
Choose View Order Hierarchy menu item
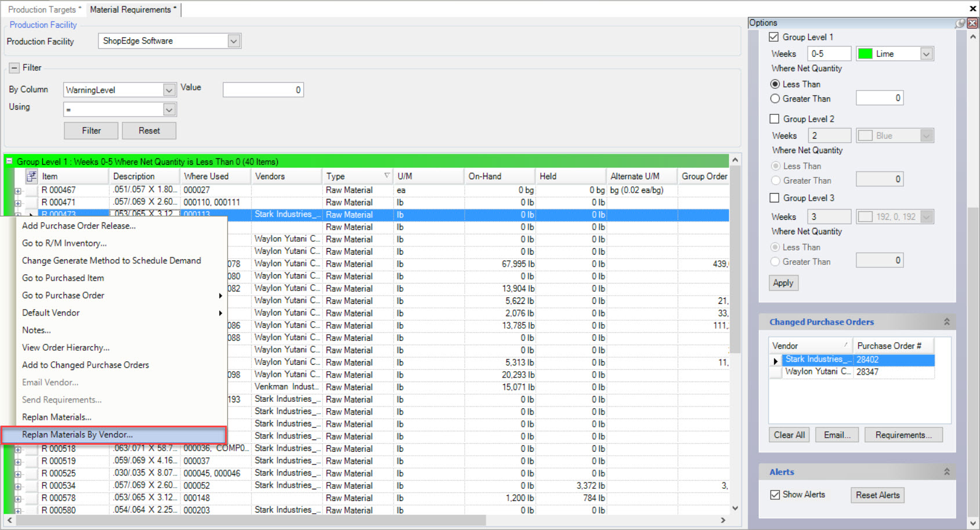point(121,347)
